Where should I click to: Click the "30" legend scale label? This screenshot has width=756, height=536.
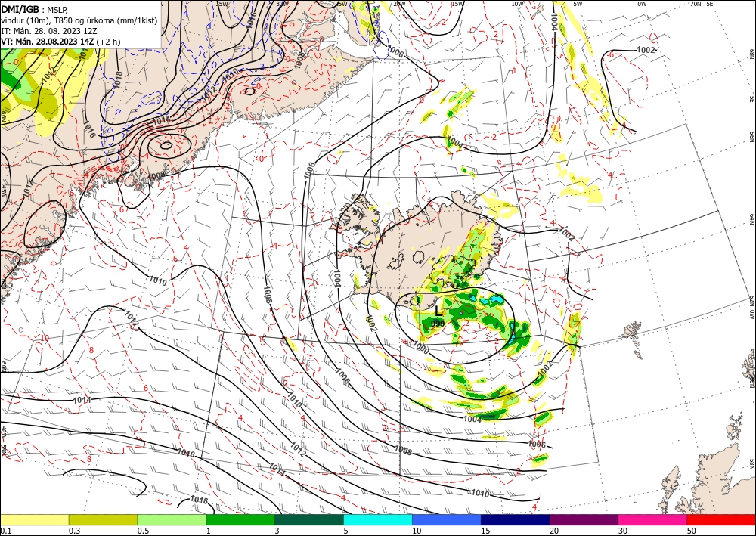point(623,531)
